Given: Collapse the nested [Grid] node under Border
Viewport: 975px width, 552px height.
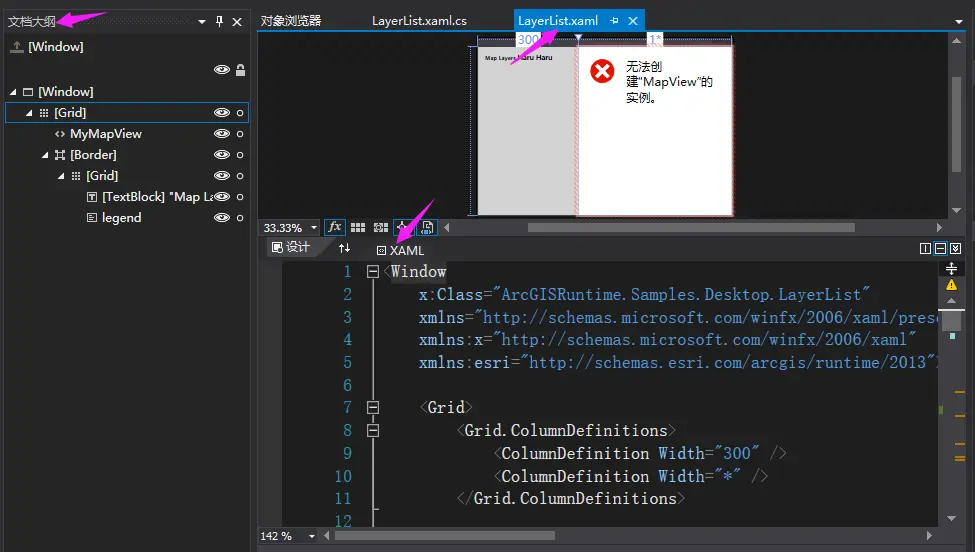Looking at the screenshot, I should point(61,176).
